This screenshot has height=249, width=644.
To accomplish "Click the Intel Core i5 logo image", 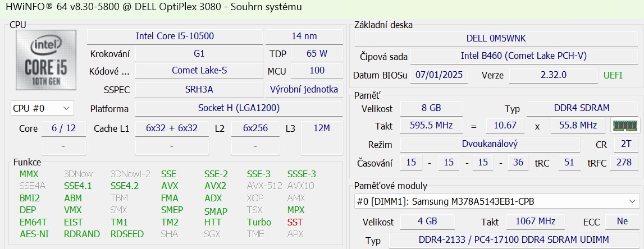I will [x=46, y=61].
